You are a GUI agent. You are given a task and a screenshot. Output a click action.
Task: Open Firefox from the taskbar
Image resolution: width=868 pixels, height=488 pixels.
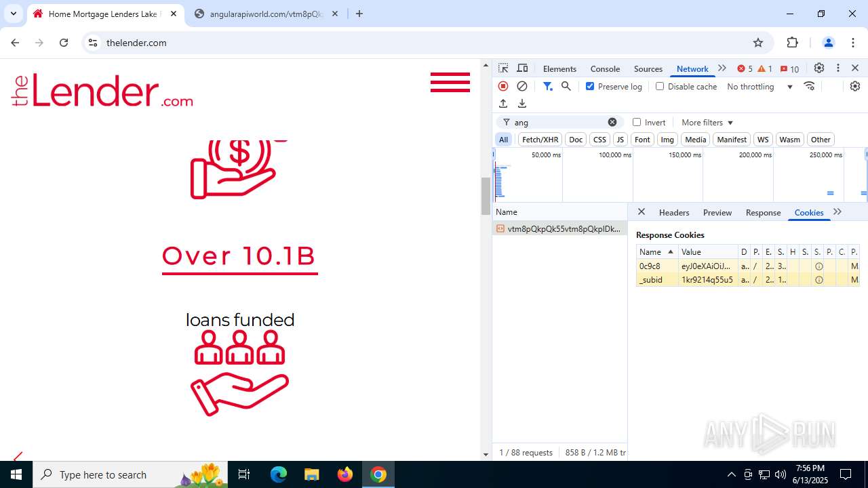point(345,474)
